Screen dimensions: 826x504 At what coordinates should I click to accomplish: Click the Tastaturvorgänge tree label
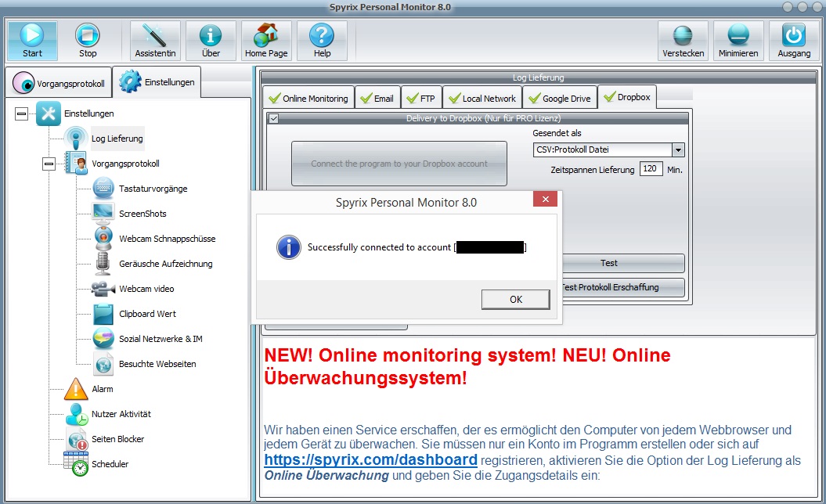pos(153,189)
